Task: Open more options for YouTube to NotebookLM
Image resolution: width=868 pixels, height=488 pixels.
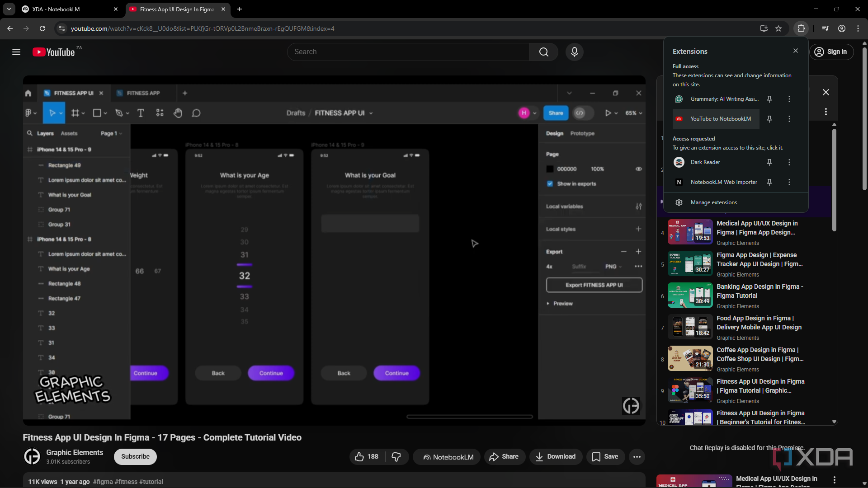Action: click(x=789, y=119)
